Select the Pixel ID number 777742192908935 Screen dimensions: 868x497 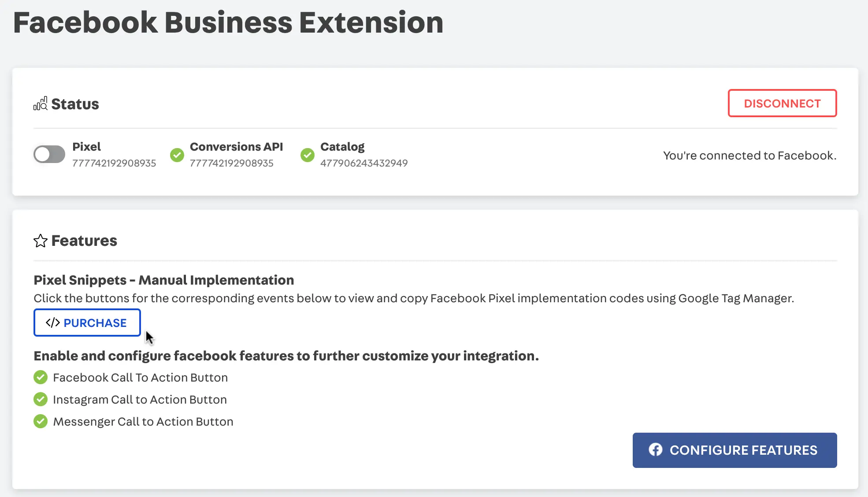(x=114, y=163)
